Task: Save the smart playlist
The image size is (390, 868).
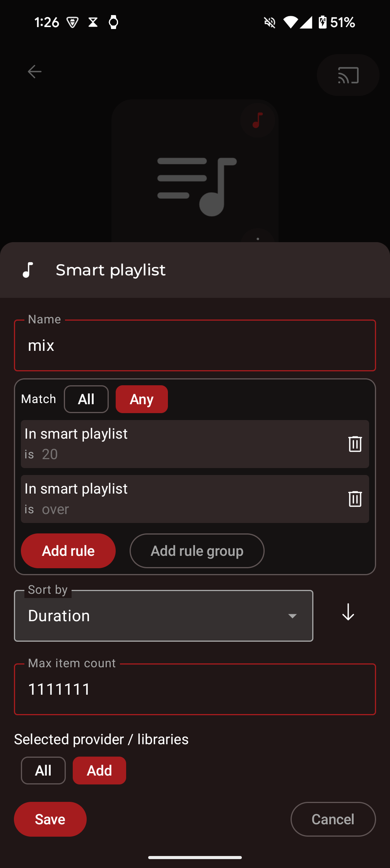Action: 50,819
